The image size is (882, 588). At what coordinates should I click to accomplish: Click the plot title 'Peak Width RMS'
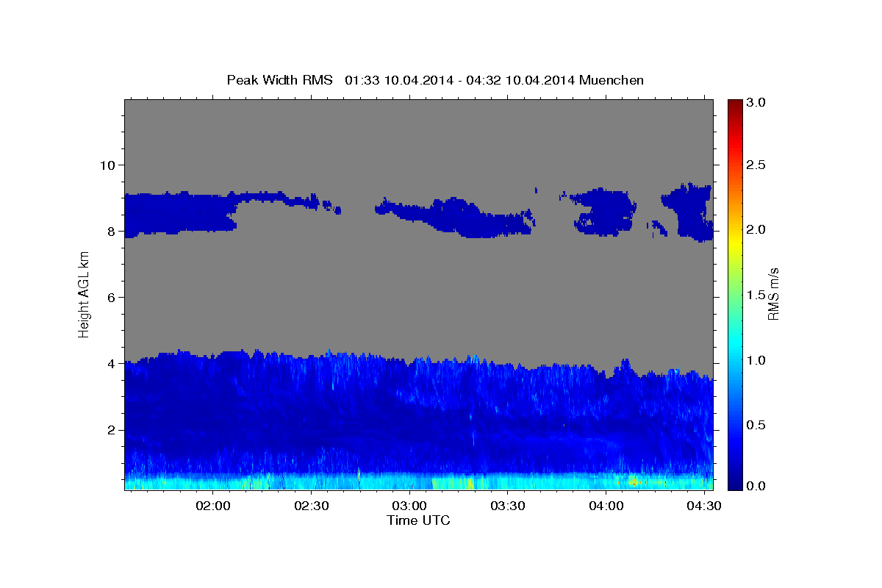280,79
